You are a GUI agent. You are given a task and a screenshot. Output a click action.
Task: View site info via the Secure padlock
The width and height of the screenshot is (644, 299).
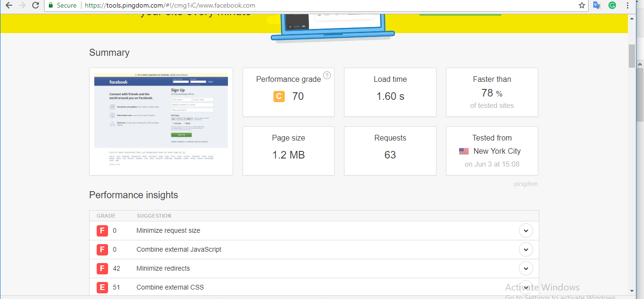[x=63, y=5]
